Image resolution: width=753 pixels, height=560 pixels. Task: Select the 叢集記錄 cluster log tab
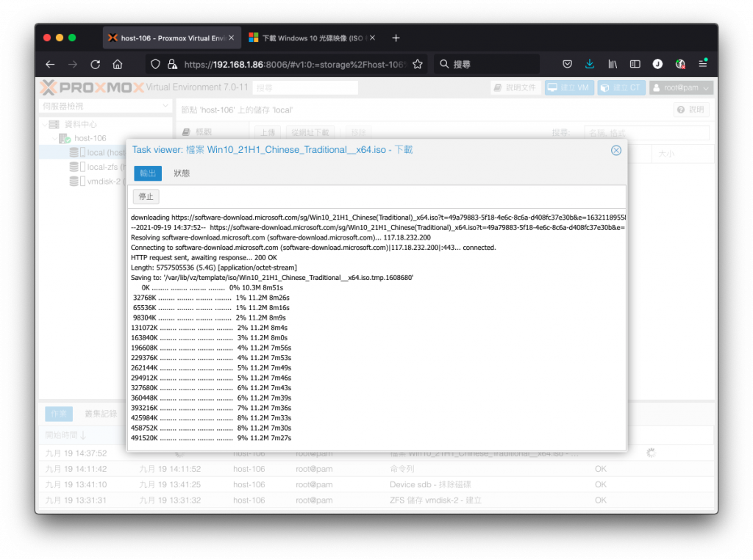[101, 414]
